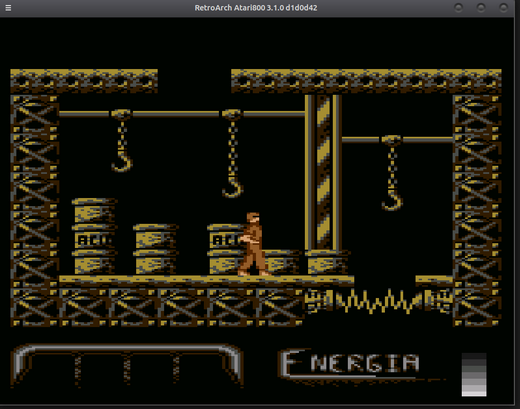520x409 pixels.
Task: Minimize the RetroArch window
Action: point(459,8)
